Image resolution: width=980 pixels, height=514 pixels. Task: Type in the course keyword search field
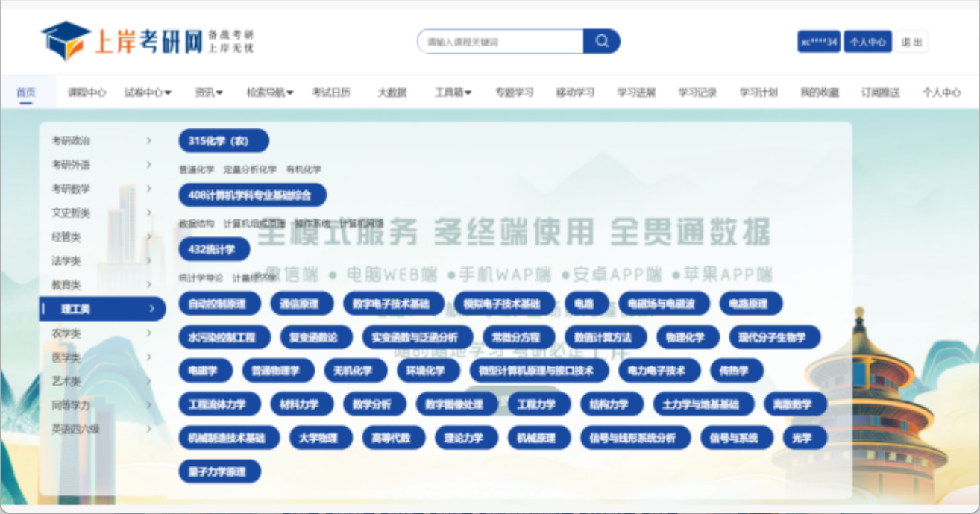500,42
